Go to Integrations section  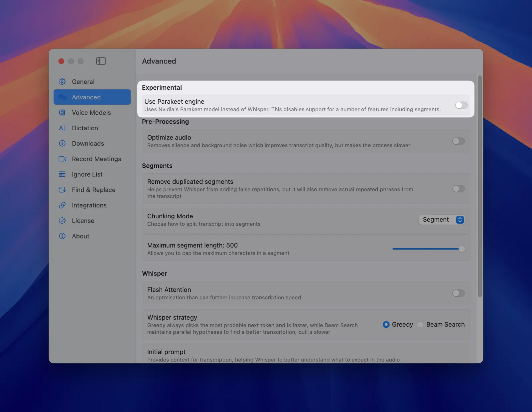tap(92, 205)
